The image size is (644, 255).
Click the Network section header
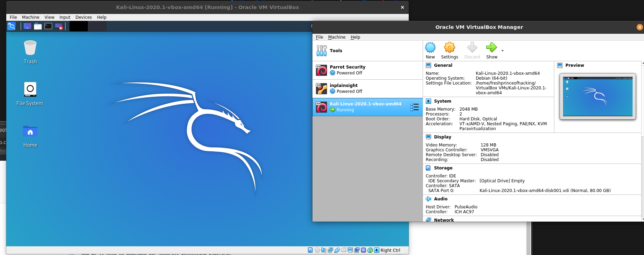(444, 220)
